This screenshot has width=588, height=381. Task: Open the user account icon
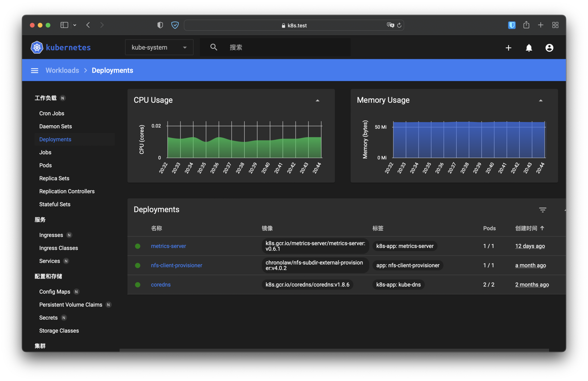coord(549,48)
